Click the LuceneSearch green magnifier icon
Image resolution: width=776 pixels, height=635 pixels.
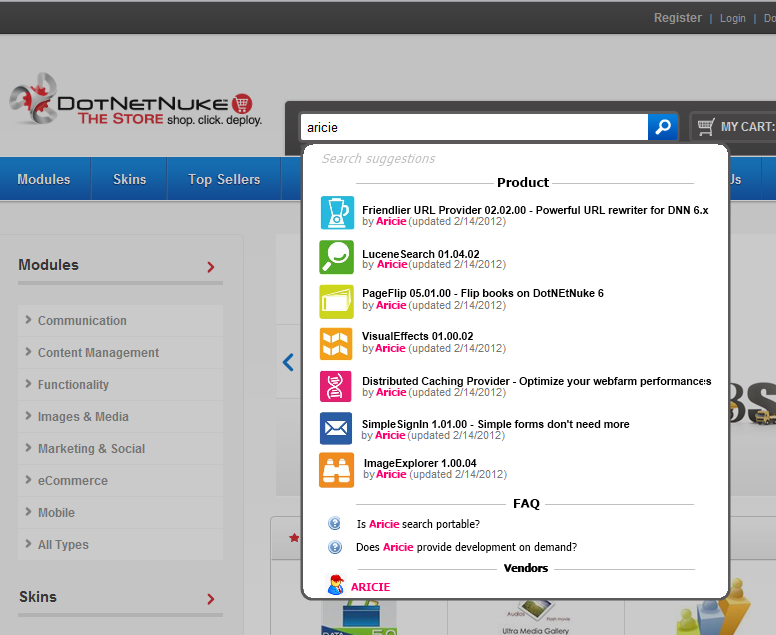point(337,257)
